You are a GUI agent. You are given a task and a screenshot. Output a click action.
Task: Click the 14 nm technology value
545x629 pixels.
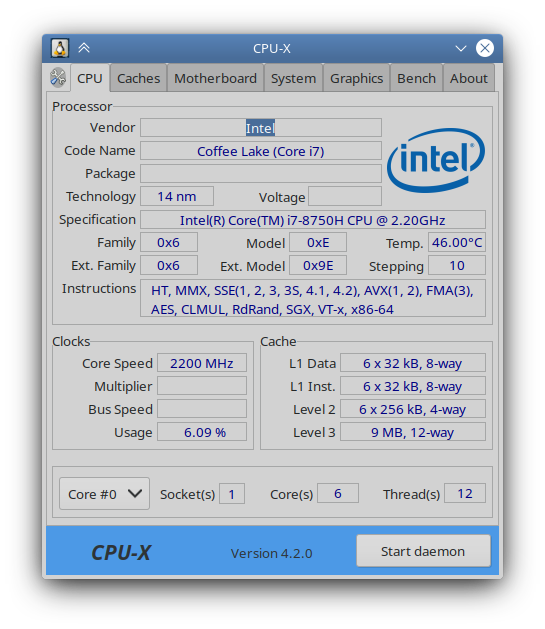(176, 197)
